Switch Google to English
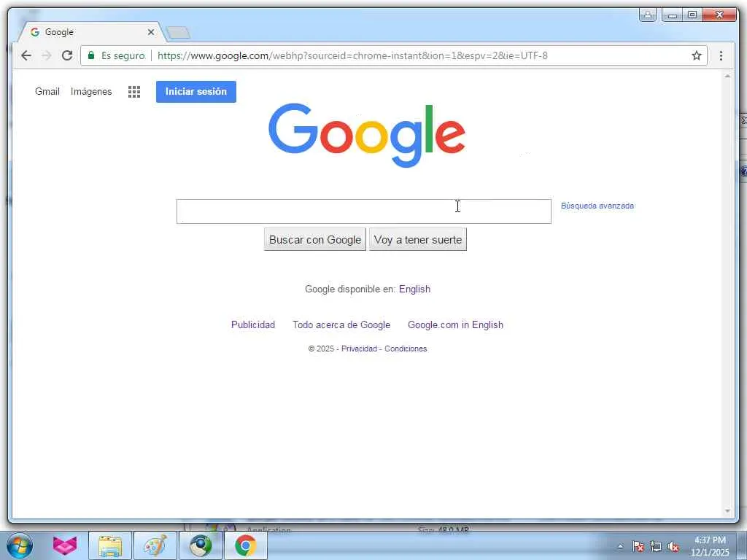The width and height of the screenshot is (747, 560). pyautogui.click(x=414, y=289)
